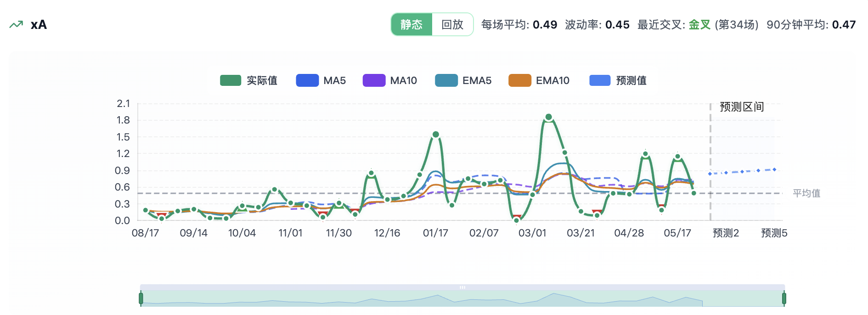Click the 每场平均: 0.49 stat
The width and height of the screenshot is (868, 315).
click(519, 25)
